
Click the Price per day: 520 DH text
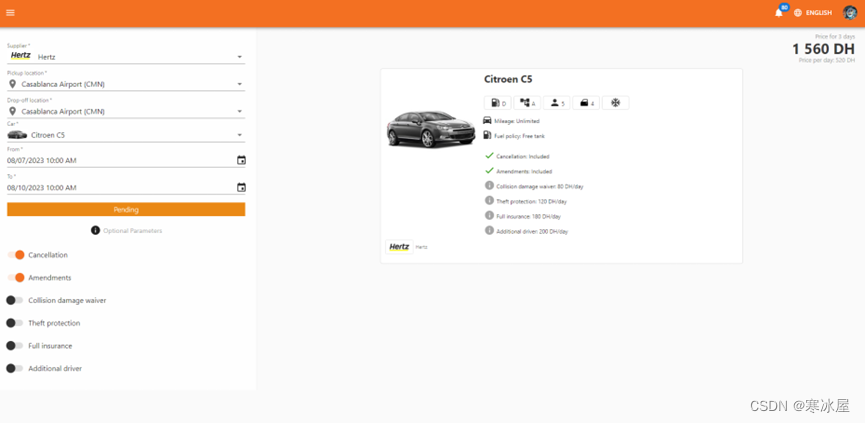[x=827, y=60]
